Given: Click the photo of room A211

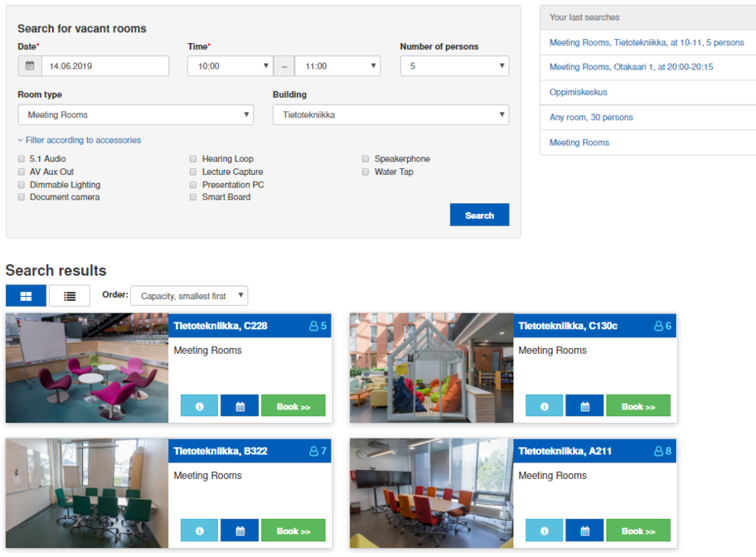Looking at the screenshot, I should (x=431, y=492).
